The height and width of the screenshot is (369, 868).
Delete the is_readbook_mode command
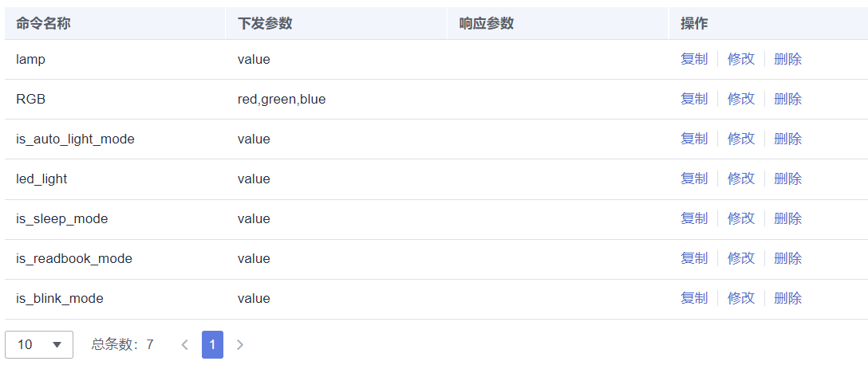coord(787,258)
